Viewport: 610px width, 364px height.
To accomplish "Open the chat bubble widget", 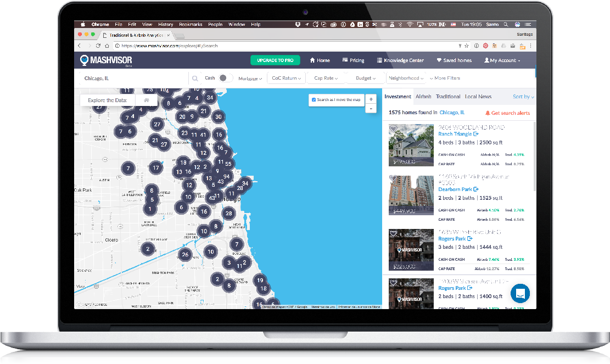I will pyautogui.click(x=520, y=294).
